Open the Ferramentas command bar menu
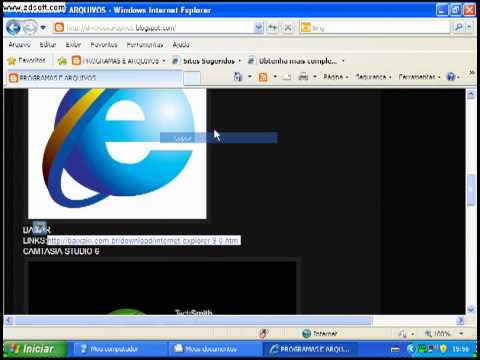Screen dimensions: 480x360 pyautogui.click(x=419, y=77)
